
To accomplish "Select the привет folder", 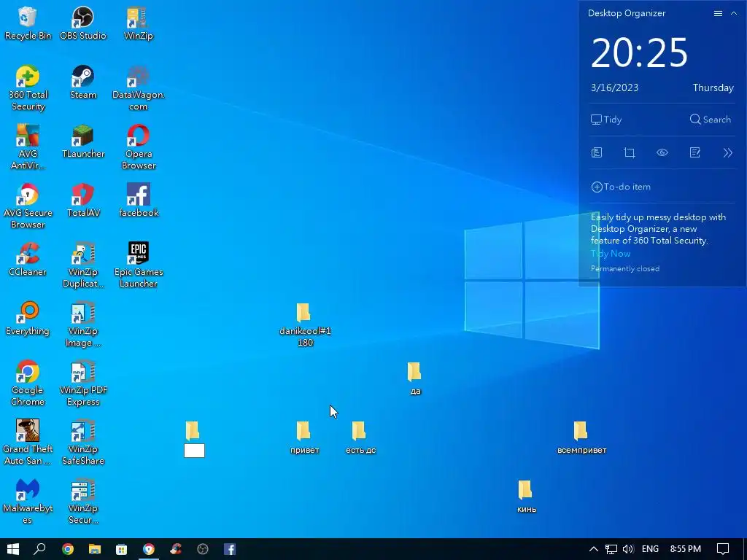I will 304,437.
